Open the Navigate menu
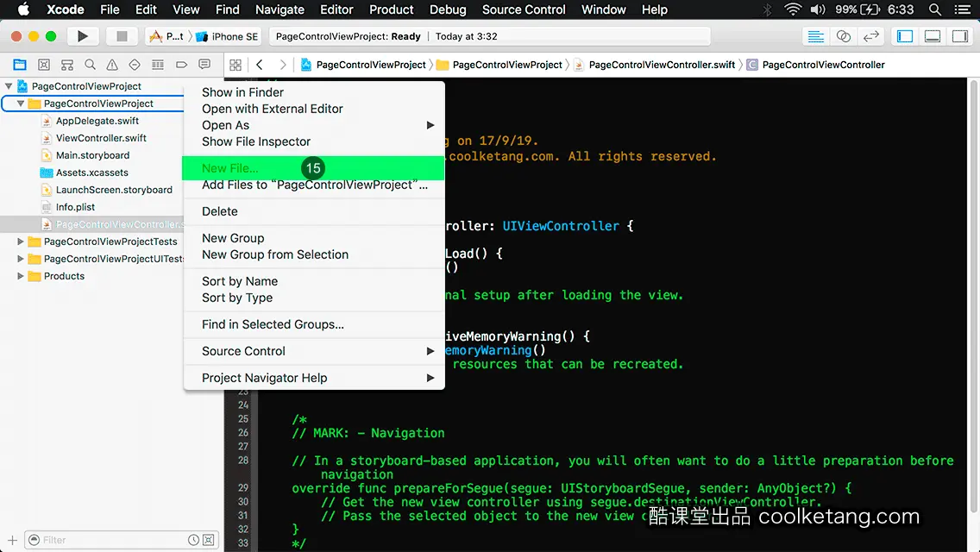The height and width of the screenshot is (552, 980). click(x=280, y=9)
